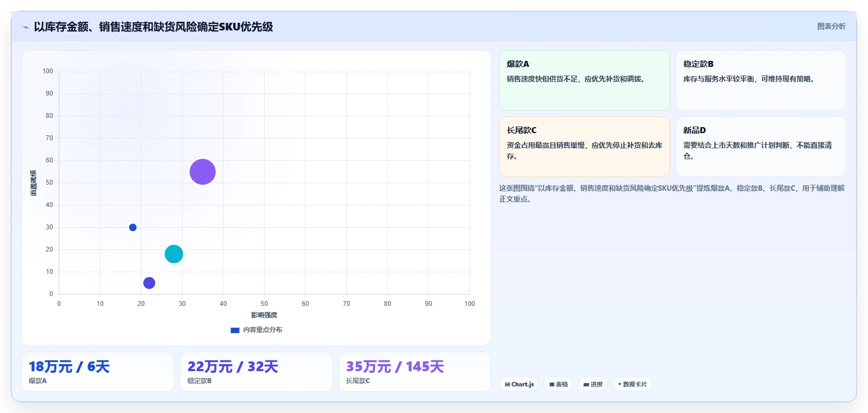Open the 稳定款B insight card
The width and height of the screenshot is (868, 413).
(761, 80)
